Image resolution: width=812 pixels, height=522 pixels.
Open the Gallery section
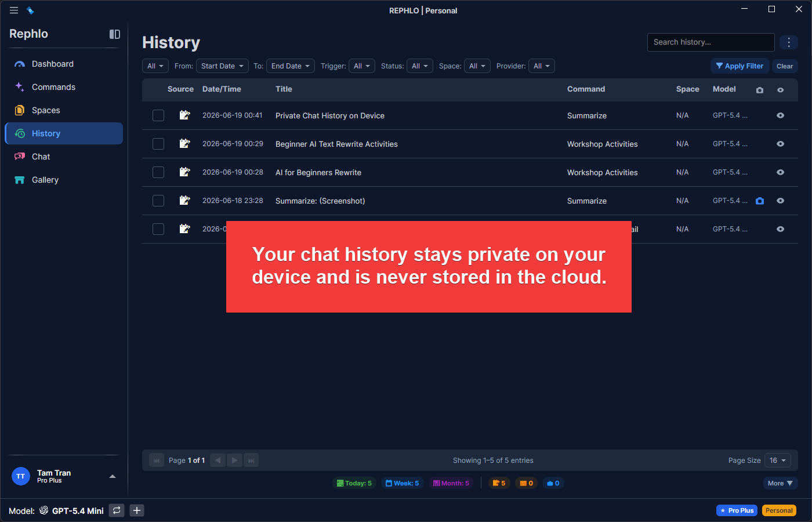[x=64, y=180]
